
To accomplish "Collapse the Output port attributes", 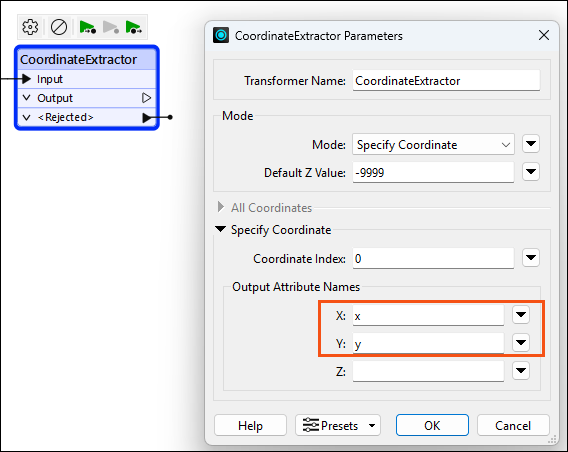I will tap(26, 98).
